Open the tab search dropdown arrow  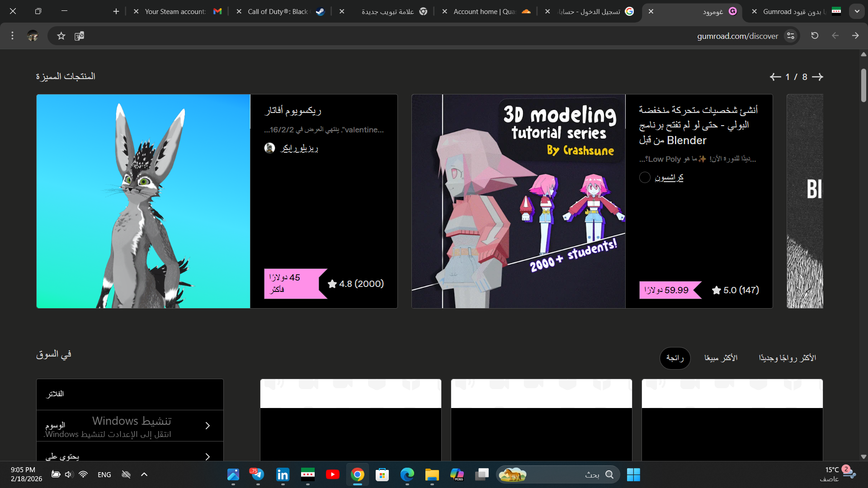pos(857,11)
